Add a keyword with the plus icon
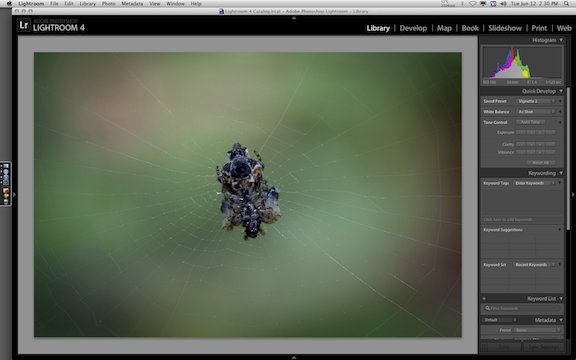Screen dimensions: 576x360 tap(484, 298)
